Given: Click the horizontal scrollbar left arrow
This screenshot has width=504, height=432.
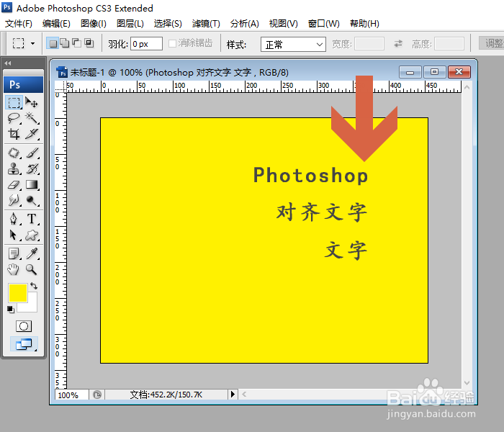Looking at the screenshot, I should 244,394.
